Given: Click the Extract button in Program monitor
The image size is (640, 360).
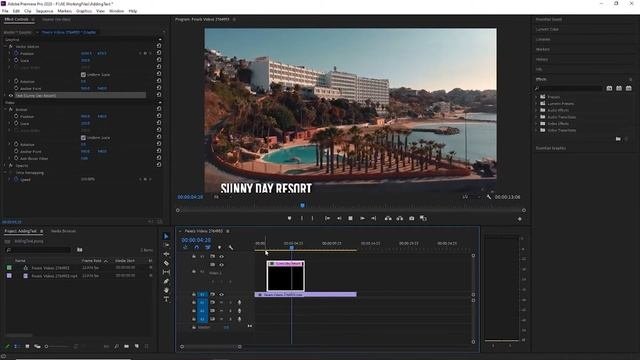Looking at the screenshot, I should point(400,218).
